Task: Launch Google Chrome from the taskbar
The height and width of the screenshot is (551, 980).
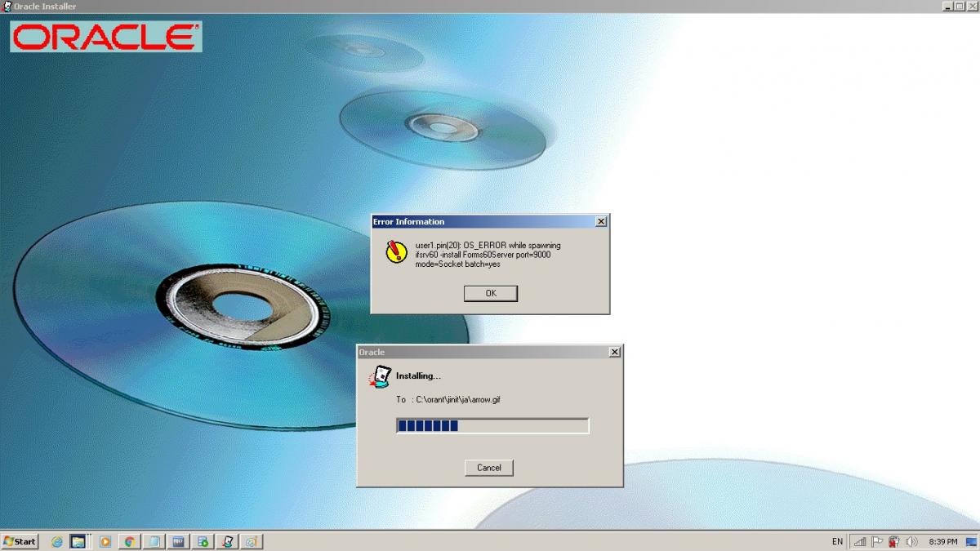Action: pos(129,541)
